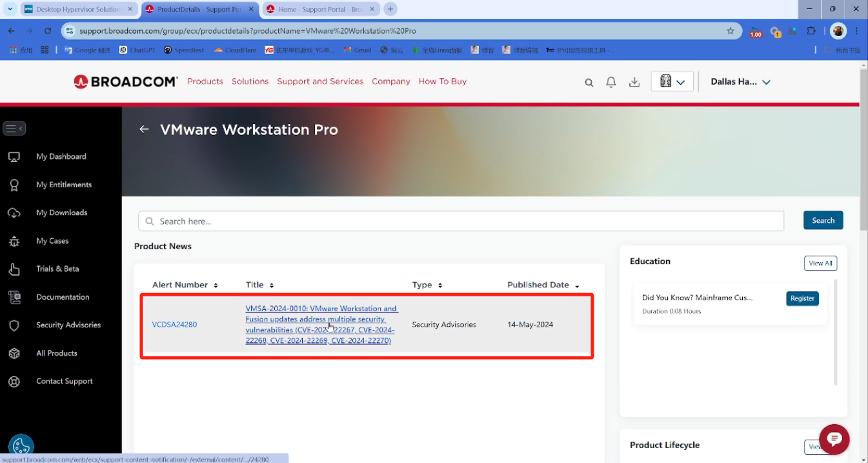Screen dimensions: 868x463
Task: Open the Gmail bookmark
Action: coord(357,50)
